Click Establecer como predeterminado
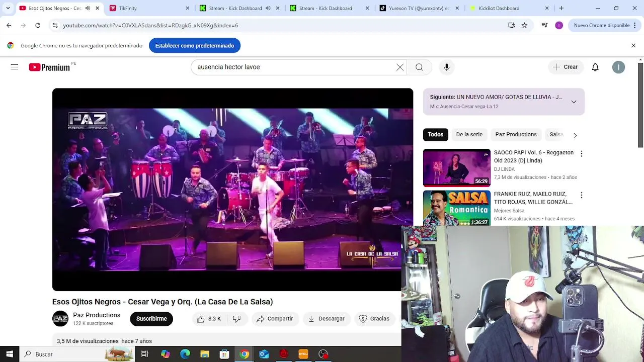The height and width of the screenshot is (362, 644). 195,46
